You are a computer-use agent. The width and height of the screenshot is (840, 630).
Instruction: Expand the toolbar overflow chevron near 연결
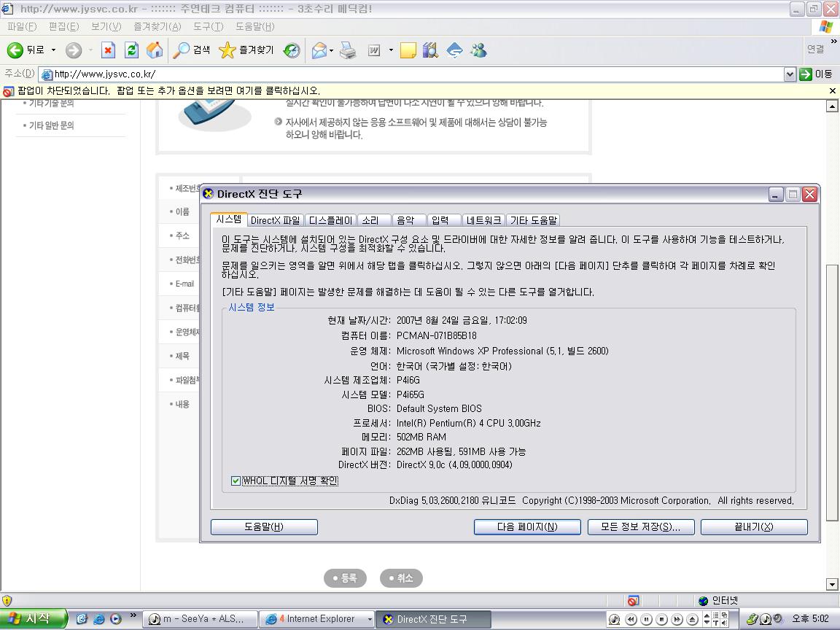833,42
